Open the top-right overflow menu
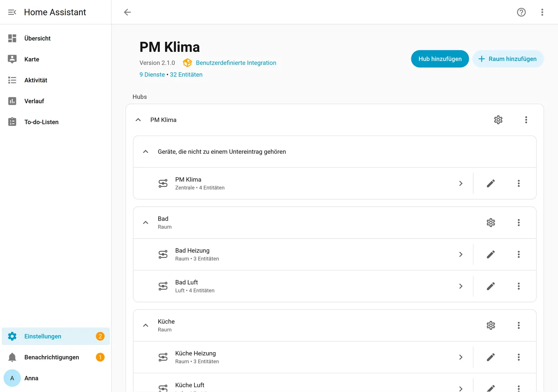The width and height of the screenshot is (558, 392). [542, 12]
